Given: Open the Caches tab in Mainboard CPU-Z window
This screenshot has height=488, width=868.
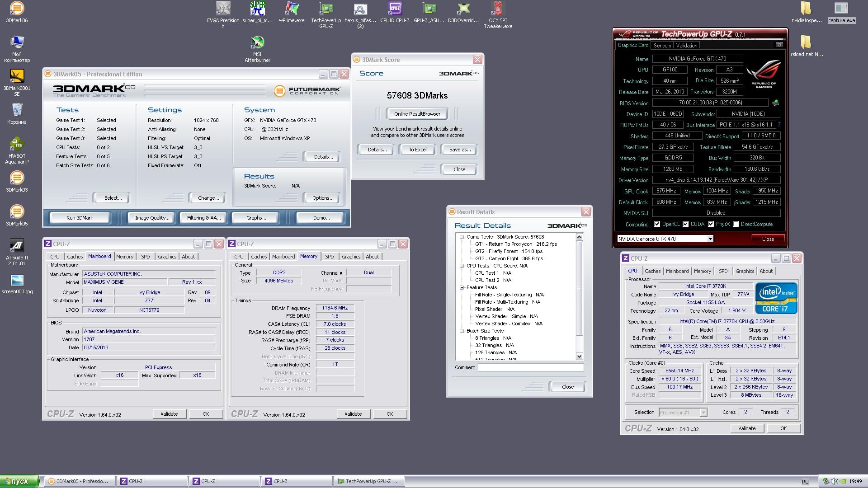Looking at the screenshot, I should [75, 257].
